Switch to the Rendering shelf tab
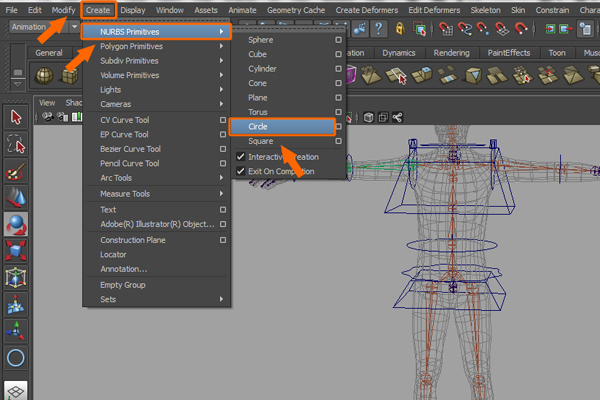This screenshot has width=600, height=400. click(451, 53)
